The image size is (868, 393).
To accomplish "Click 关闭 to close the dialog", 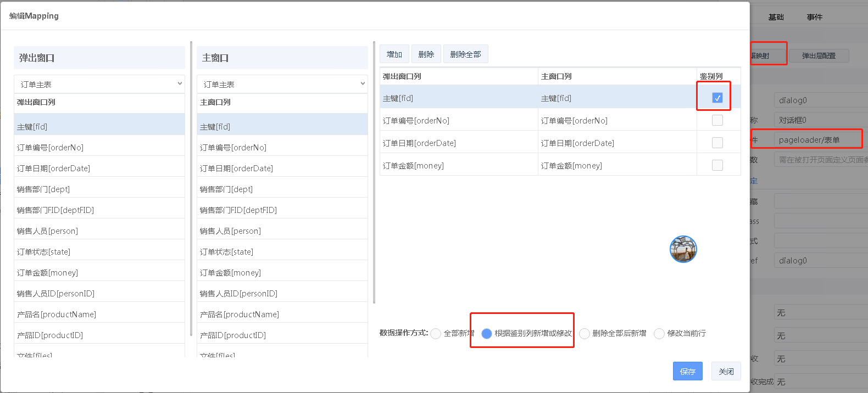I will (x=726, y=372).
